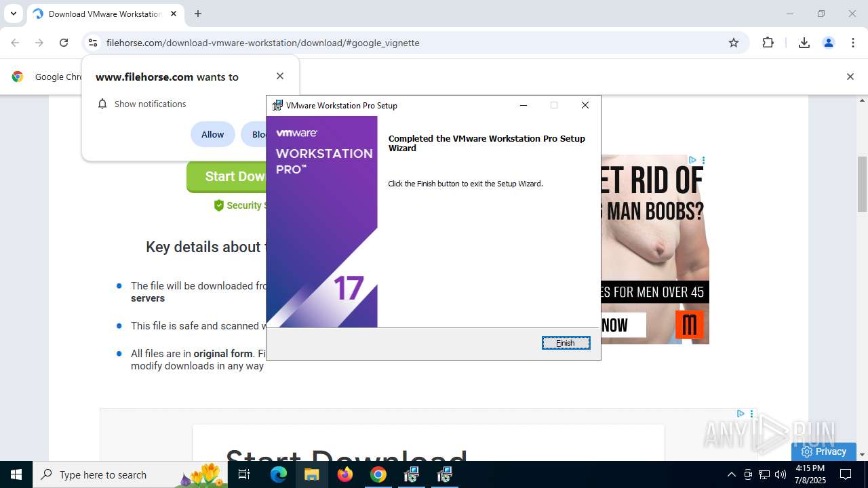Select second VMware installer taskbar icon
This screenshot has width=868, height=488.
point(444,474)
